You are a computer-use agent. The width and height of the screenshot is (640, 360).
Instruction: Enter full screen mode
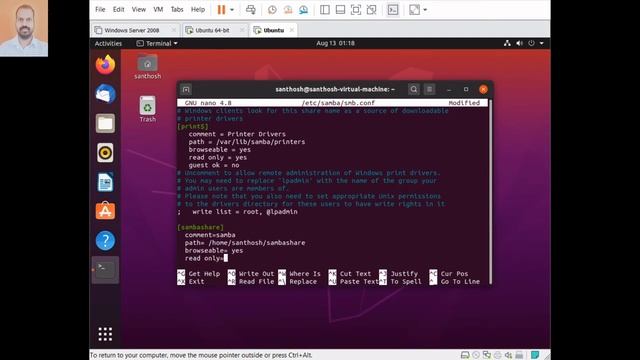356,10
